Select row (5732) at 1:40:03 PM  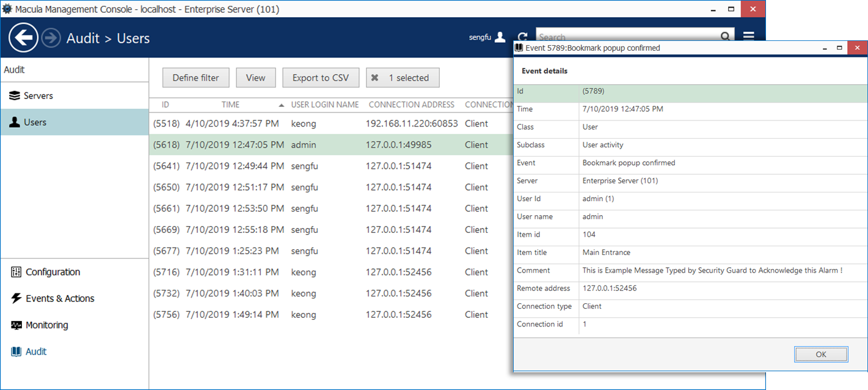coord(331,293)
